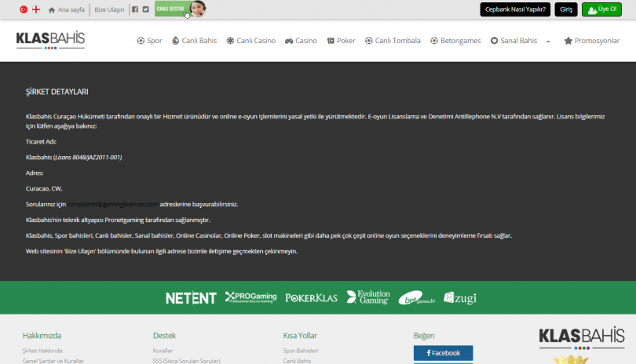Open the Spor menu item
This screenshot has width=636, height=364.
point(150,41)
